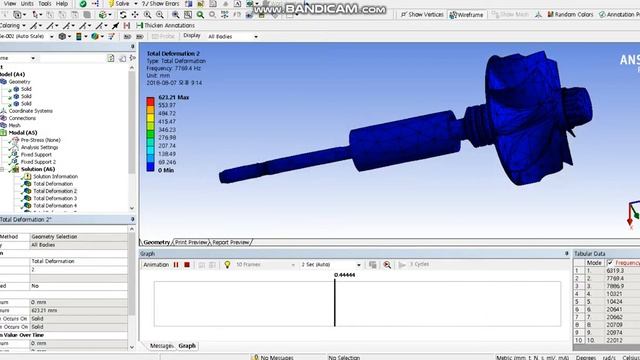Toggle the Frequency column checkbox
This screenshot has width=640, height=360.
pyautogui.click(x=610, y=262)
